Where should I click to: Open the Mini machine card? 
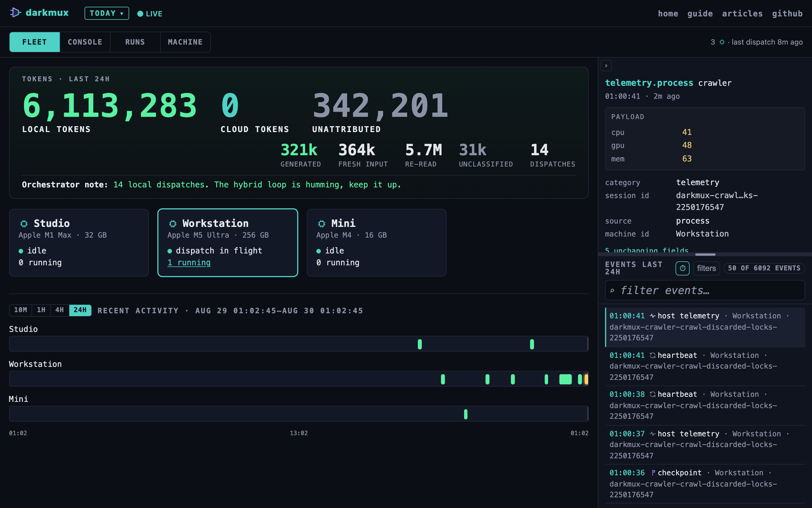click(376, 243)
